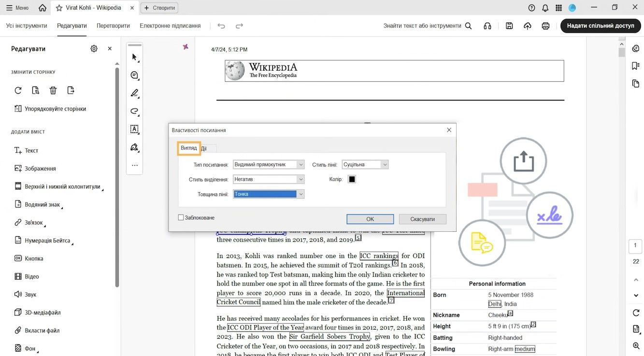Toggle the Заблоковане checkbox
This screenshot has width=644, height=356.
(x=181, y=218)
